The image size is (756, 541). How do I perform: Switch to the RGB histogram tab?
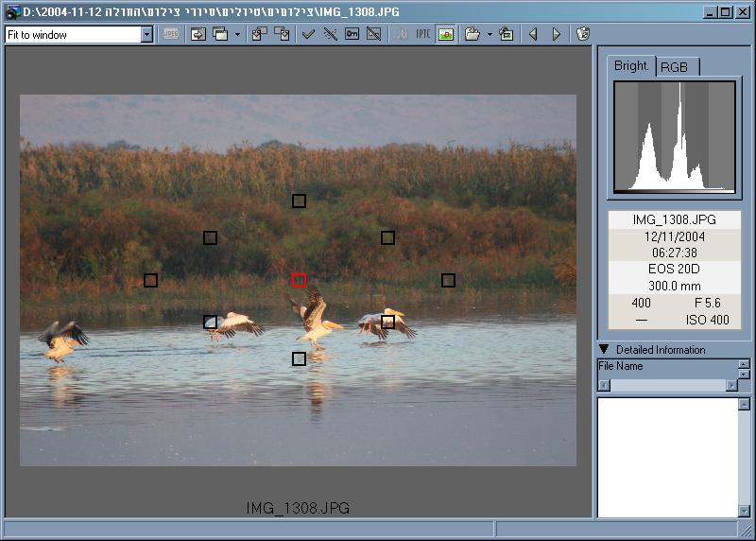point(677,67)
